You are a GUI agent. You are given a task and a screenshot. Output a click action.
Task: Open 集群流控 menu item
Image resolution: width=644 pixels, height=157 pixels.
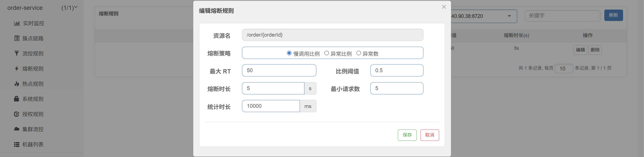click(33, 129)
